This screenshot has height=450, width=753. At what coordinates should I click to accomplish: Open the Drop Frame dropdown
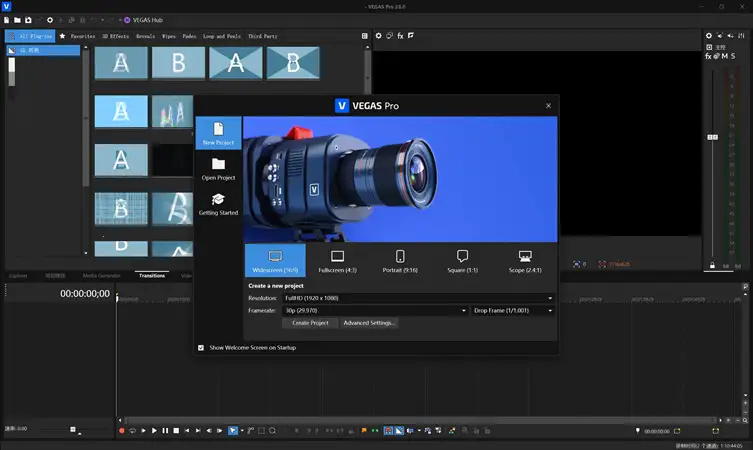[513, 311]
